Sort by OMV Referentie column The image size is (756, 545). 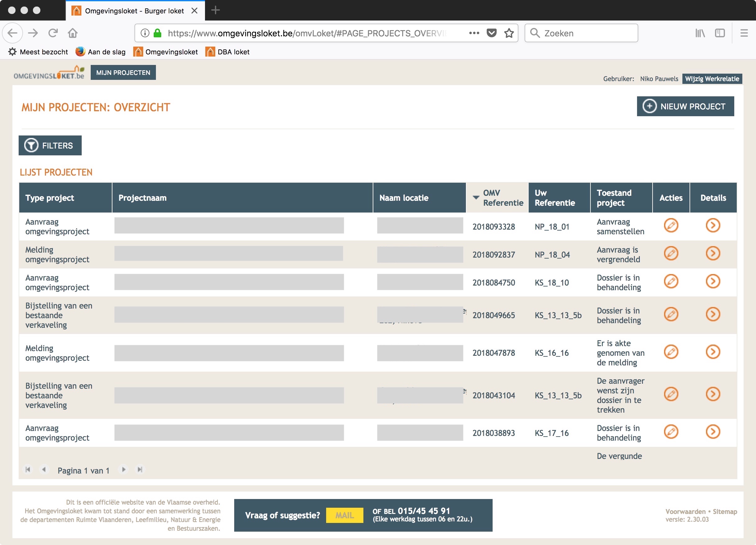pyautogui.click(x=497, y=198)
